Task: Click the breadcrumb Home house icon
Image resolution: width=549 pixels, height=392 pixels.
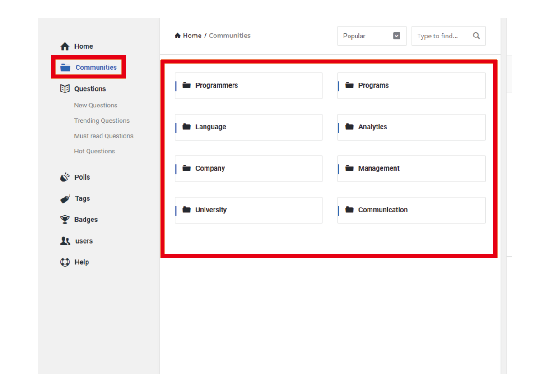Action: click(178, 36)
